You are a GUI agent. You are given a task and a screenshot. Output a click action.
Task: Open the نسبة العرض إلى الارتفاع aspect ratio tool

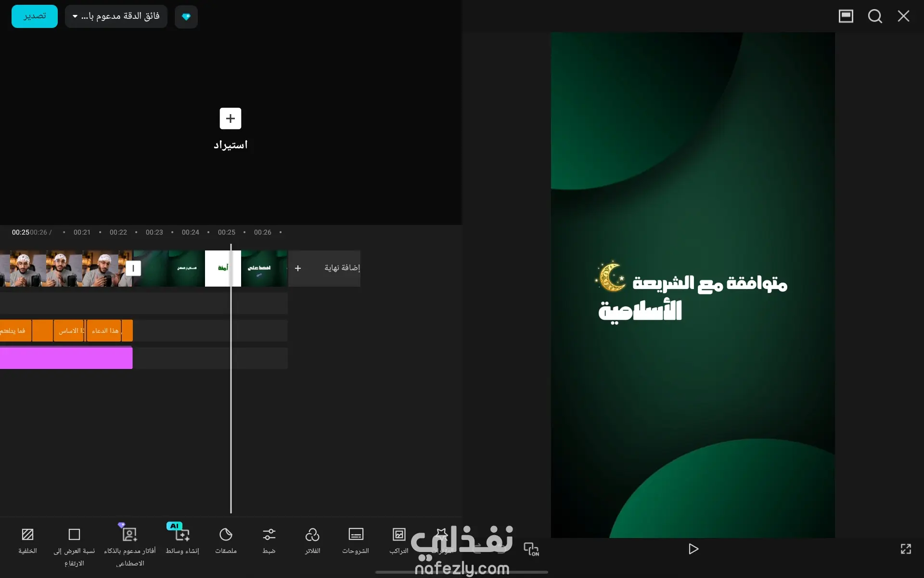(74, 547)
